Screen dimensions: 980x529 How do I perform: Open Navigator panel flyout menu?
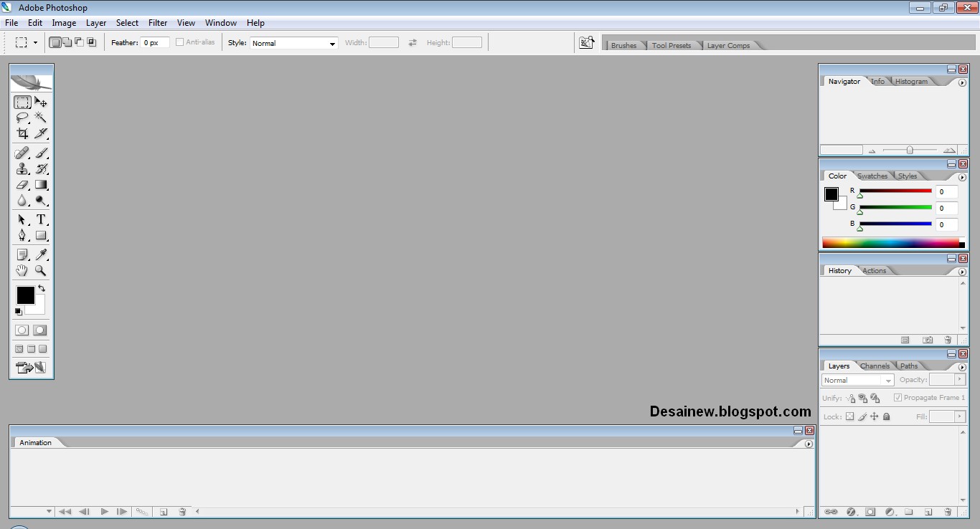962,83
